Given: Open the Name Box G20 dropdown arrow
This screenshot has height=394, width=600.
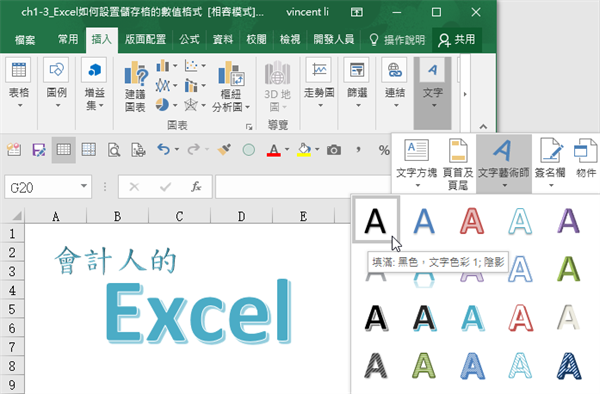Looking at the screenshot, I should coord(83,186).
